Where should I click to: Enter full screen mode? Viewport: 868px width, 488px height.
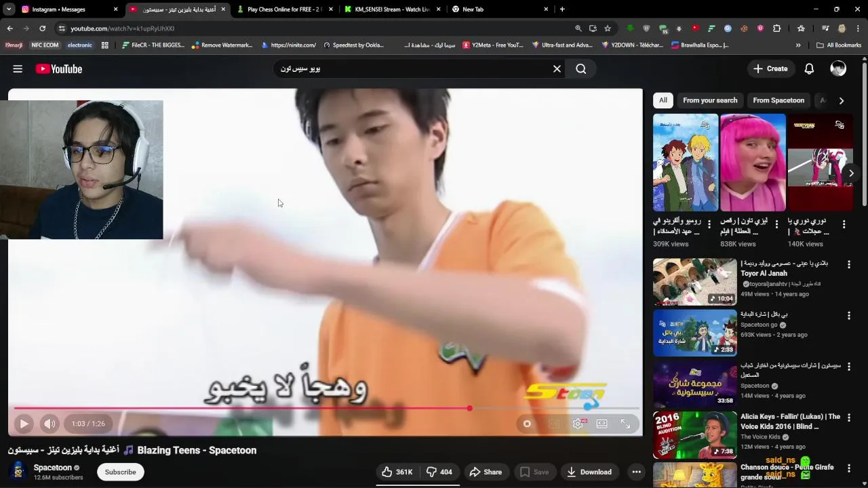point(625,424)
